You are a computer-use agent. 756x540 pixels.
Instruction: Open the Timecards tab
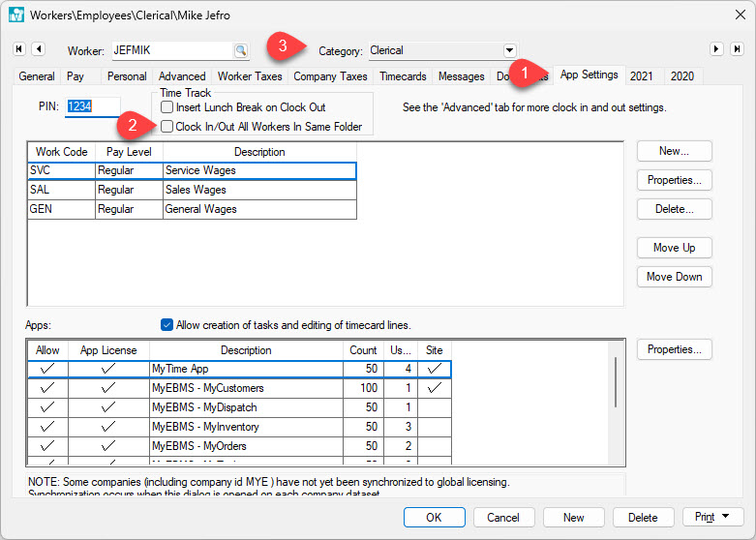tap(403, 76)
